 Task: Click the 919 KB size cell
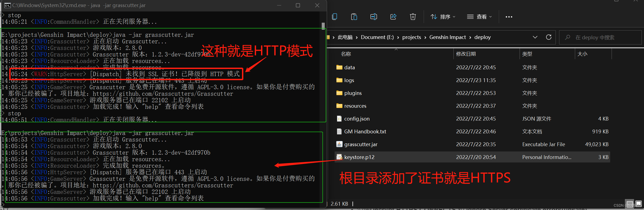pyautogui.click(x=600, y=131)
